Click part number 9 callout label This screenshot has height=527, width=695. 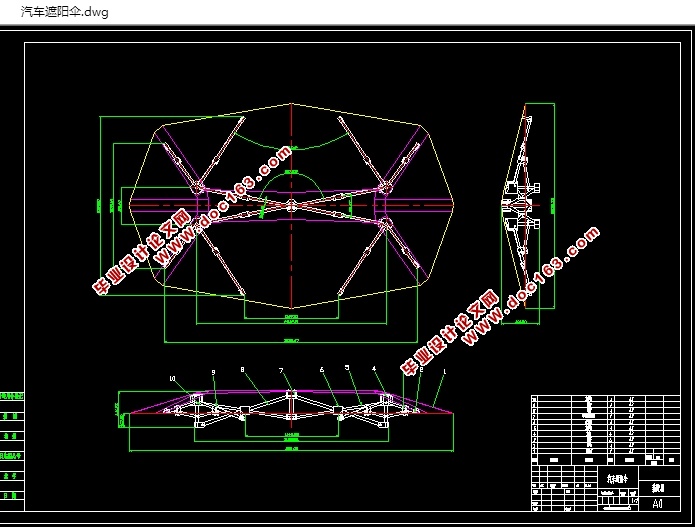pos(213,372)
